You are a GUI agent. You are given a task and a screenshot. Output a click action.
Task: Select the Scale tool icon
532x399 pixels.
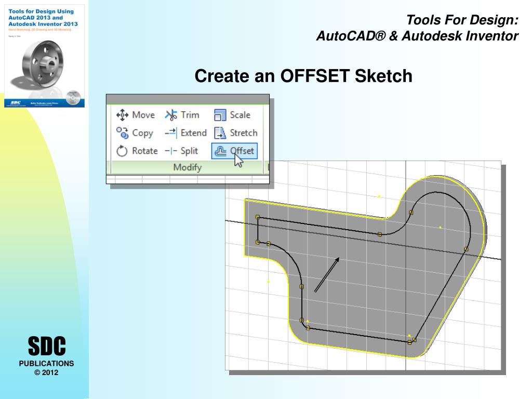[x=220, y=115]
